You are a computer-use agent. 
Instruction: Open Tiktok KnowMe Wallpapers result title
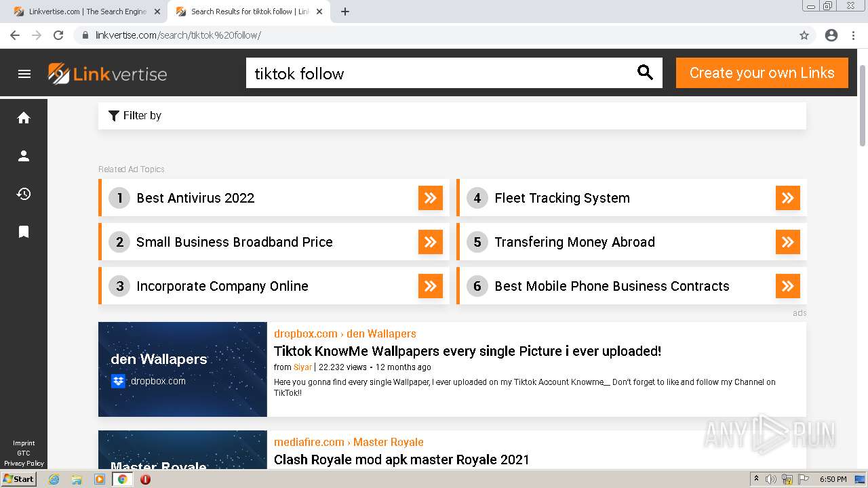click(x=467, y=351)
